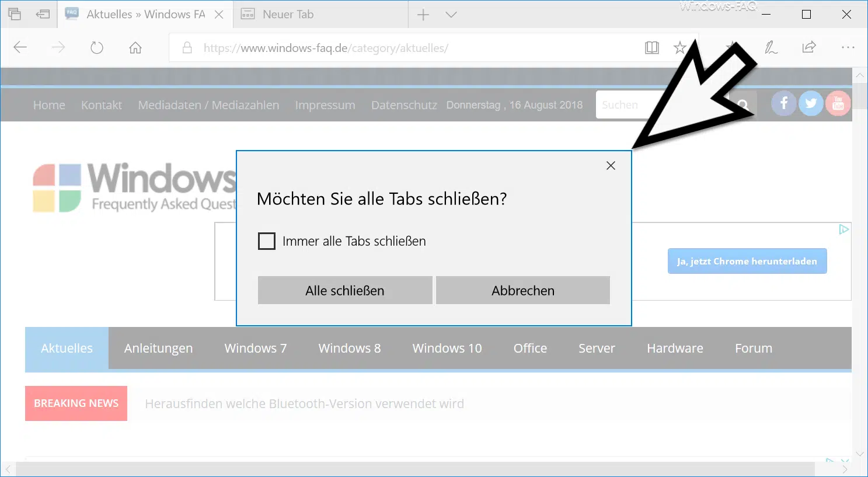
Task: Click the share page icon
Action: pyautogui.click(x=809, y=48)
